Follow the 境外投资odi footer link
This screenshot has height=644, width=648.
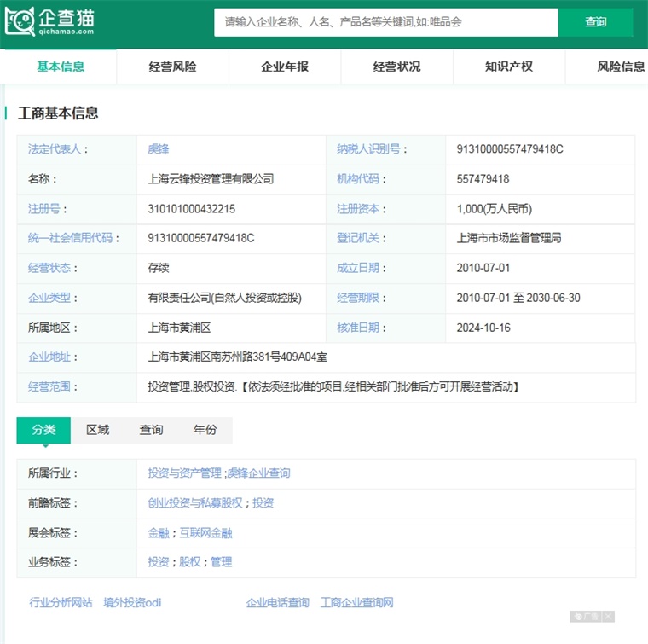132,603
